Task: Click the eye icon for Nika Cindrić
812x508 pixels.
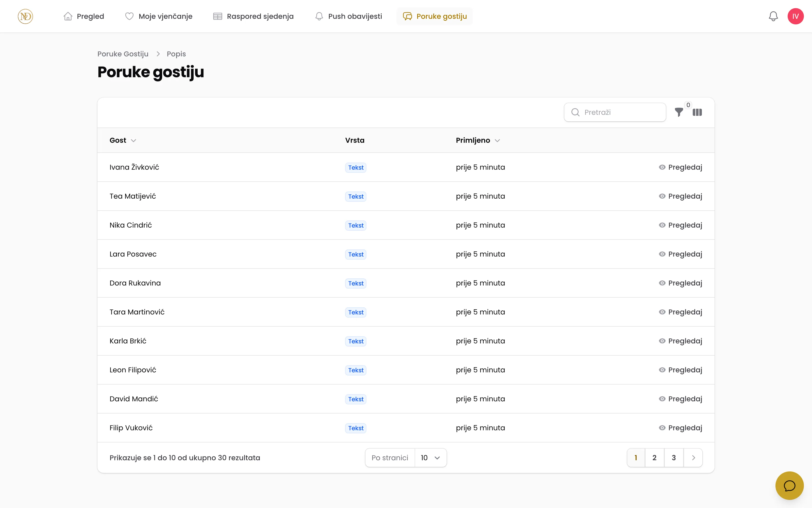Action: [662, 225]
